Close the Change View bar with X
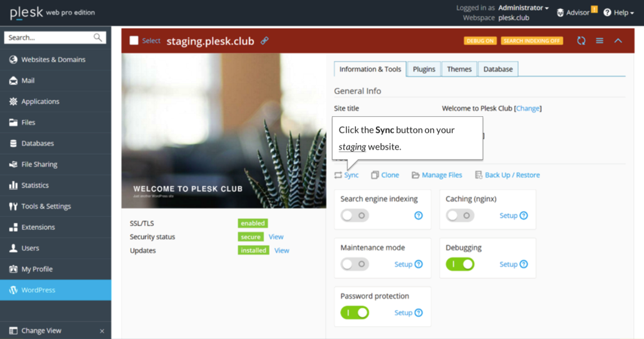Screen dimensions: 644x339 coord(102,331)
